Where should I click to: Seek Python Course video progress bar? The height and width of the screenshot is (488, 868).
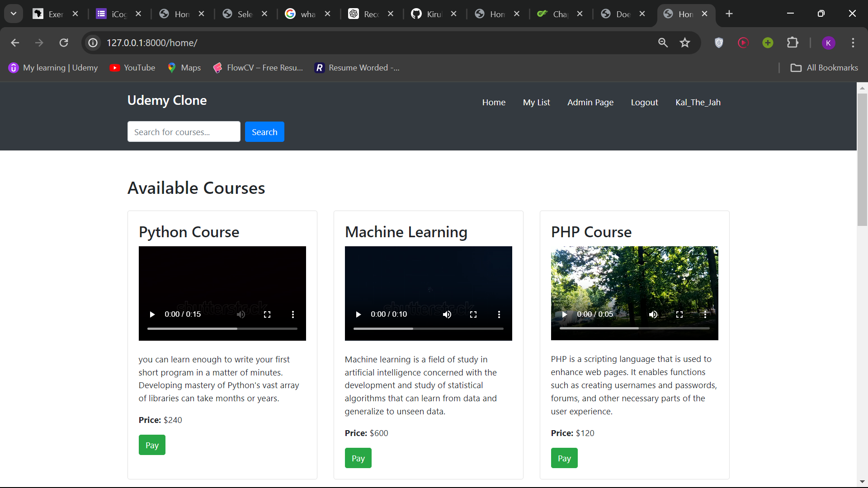click(222, 328)
